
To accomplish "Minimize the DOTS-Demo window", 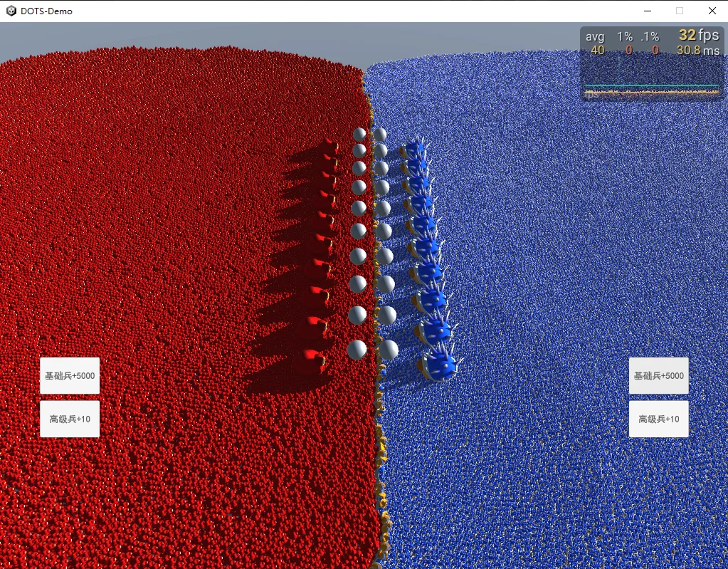I will [648, 11].
